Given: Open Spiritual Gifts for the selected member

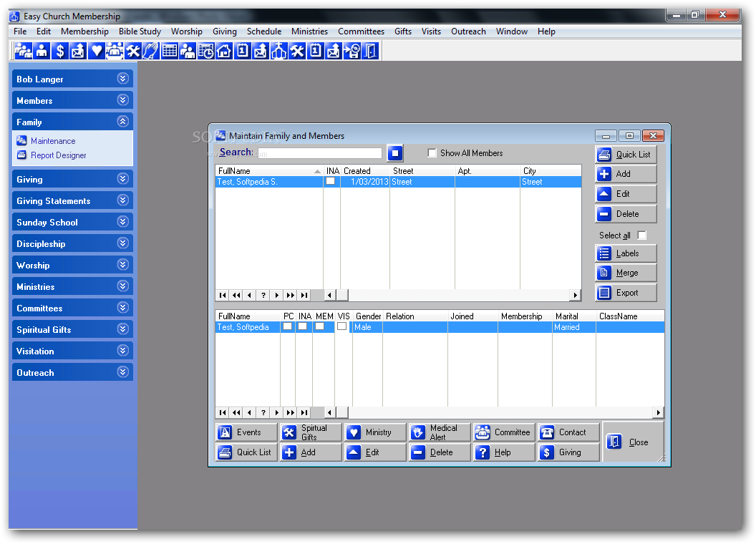Looking at the screenshot, I should (x=311, y=432).
